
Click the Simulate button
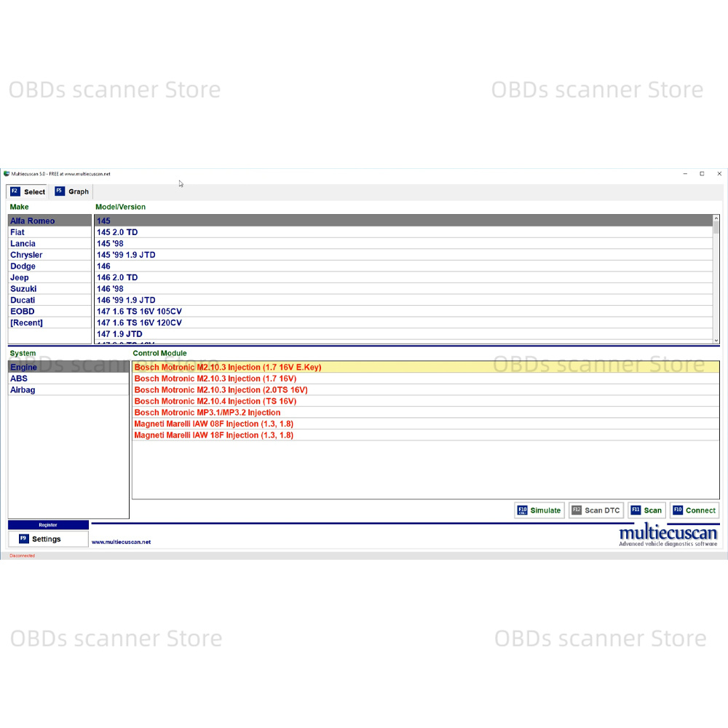point(539,510)
